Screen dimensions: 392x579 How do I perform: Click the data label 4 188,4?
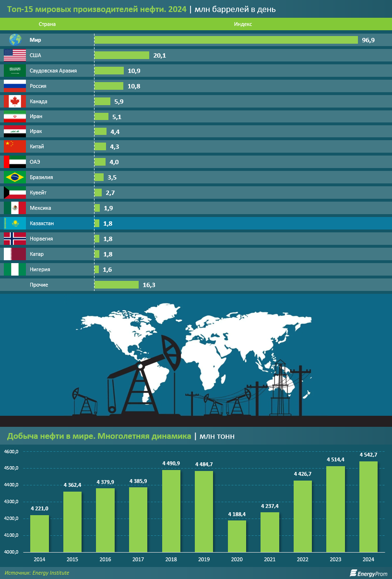tap(237, 514)
